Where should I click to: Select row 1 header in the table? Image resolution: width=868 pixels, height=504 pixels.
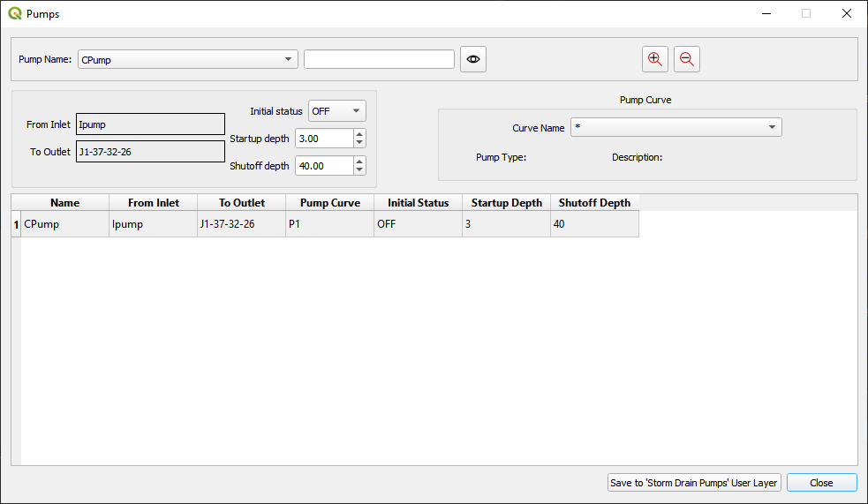(x=16, y=224)
